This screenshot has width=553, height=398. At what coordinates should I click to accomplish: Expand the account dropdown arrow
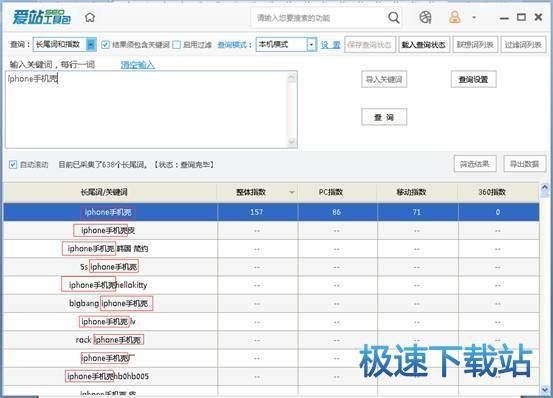click(474, 17)
